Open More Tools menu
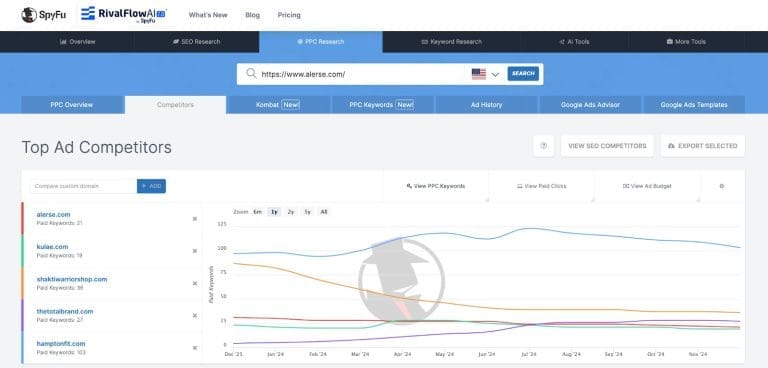Image resolution: width=768 pixels, height=368 pixels. [686, 42]
